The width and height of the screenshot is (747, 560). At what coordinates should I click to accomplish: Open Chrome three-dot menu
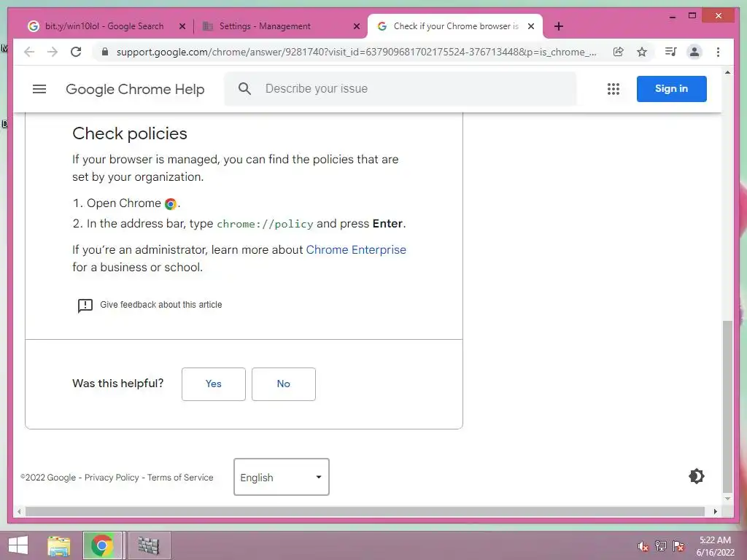point(718,52)
